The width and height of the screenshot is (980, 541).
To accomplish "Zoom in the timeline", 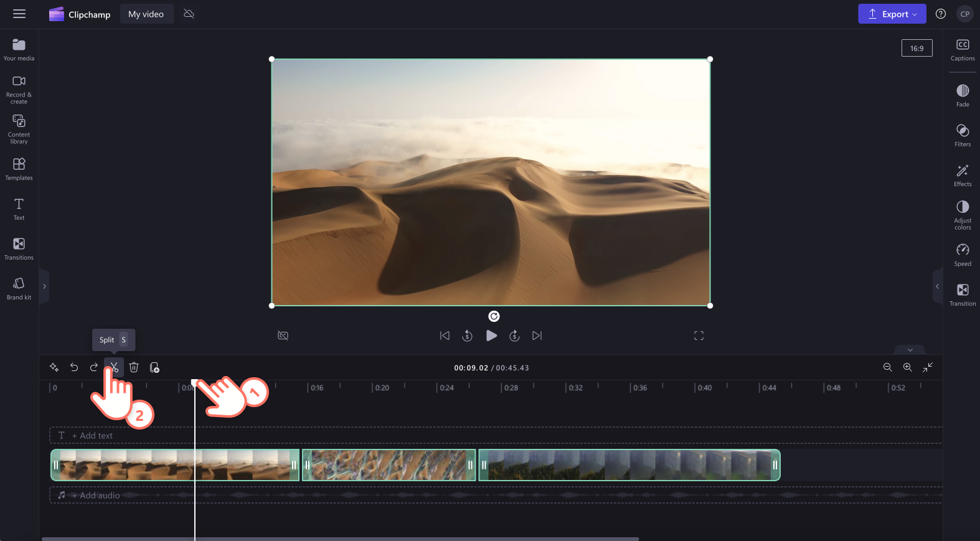I will [x=908, y=367].
